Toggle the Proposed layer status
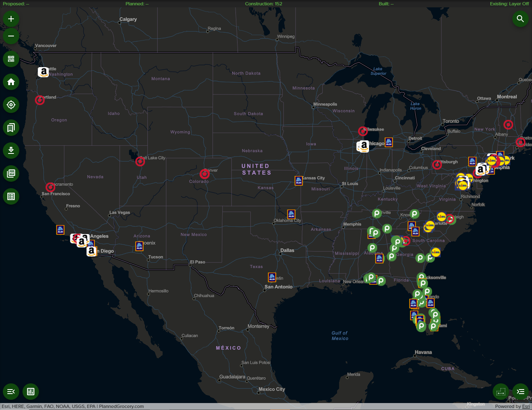The width and height of the screenshot is (532, 410). (16, 4)
